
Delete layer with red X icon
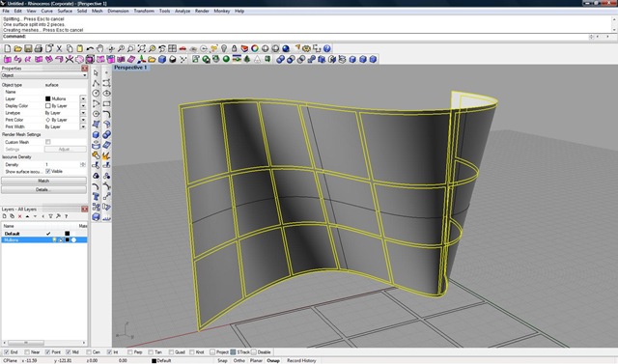pyautogui.click(x=19, y=216)
